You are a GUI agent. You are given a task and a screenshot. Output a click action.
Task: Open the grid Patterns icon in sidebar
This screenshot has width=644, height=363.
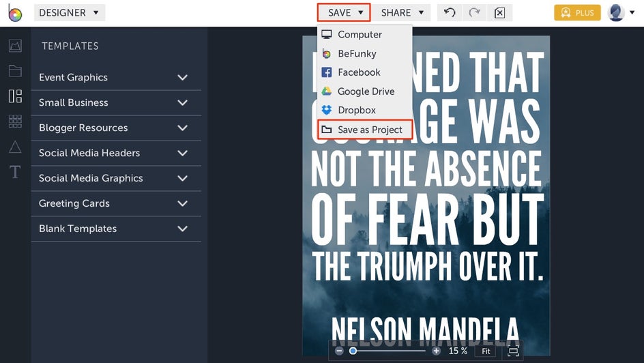(x=15, y=121)
